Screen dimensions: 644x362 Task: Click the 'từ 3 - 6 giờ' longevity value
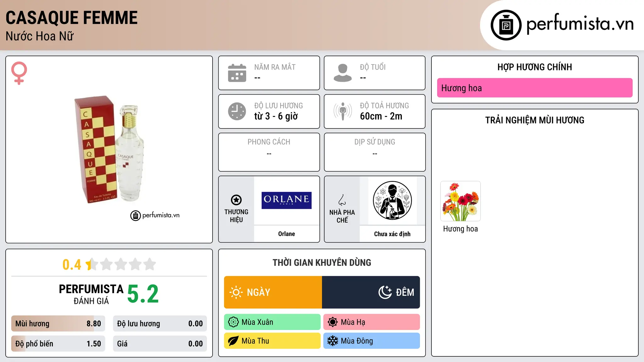click(276, 116)
